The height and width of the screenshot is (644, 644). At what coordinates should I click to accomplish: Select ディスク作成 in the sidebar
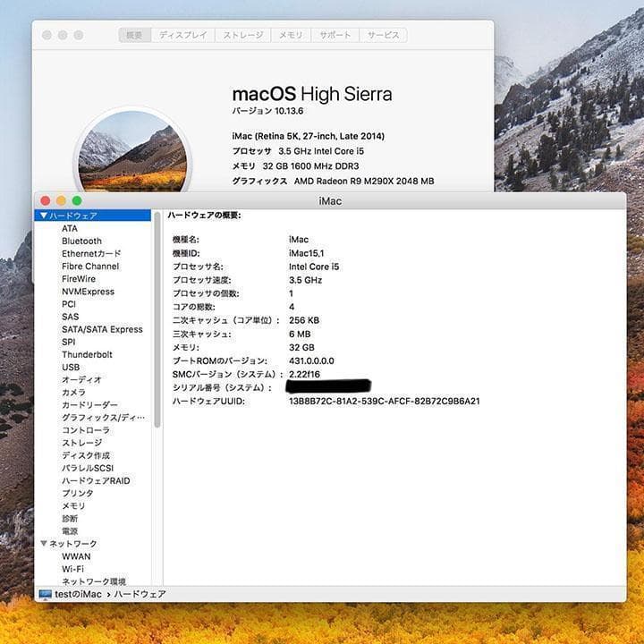[86, 455]
